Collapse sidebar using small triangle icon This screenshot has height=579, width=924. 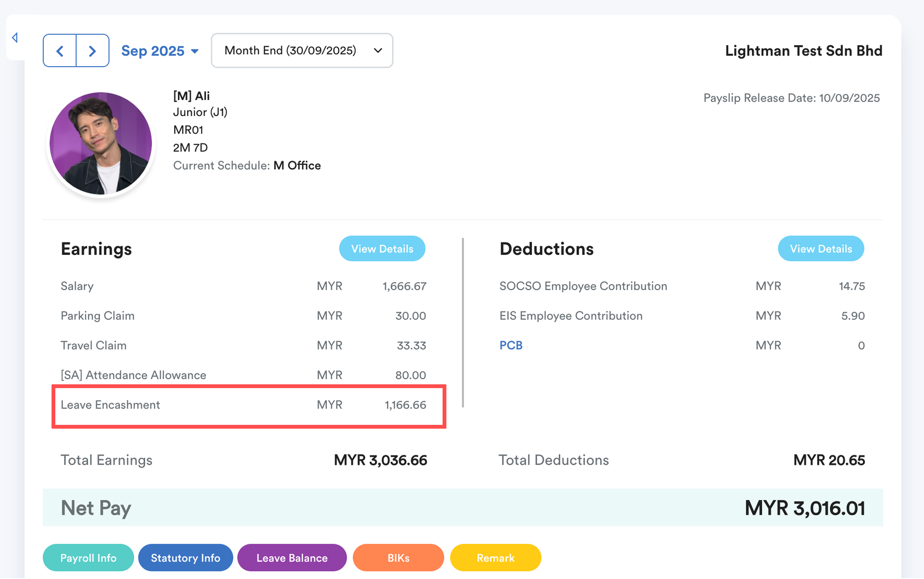[15, 38]
